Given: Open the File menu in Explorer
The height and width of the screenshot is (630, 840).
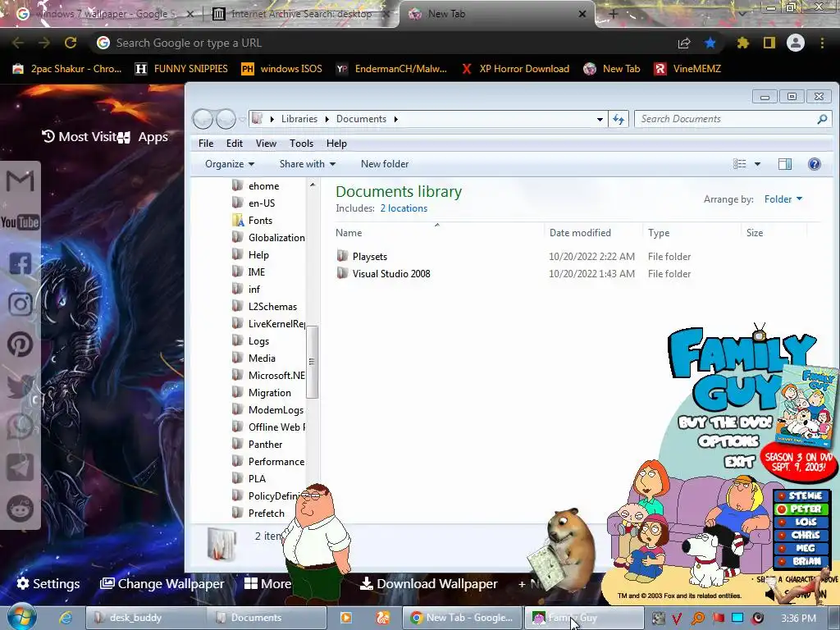Looking at the screenshot, I should click(x=206, y=144).
